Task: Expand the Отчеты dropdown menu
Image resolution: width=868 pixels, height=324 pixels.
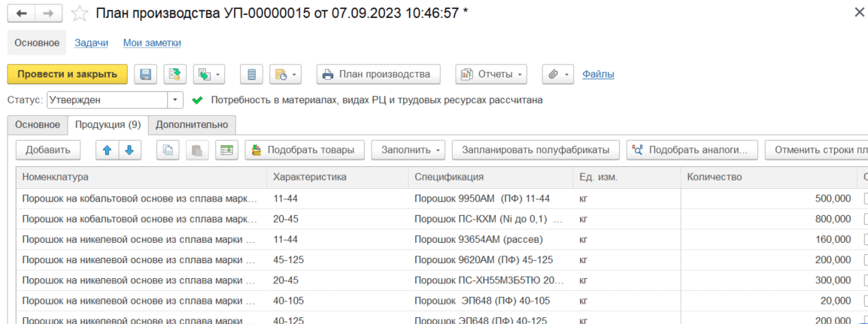Action: pyautogui.click(x=491, y=74)
